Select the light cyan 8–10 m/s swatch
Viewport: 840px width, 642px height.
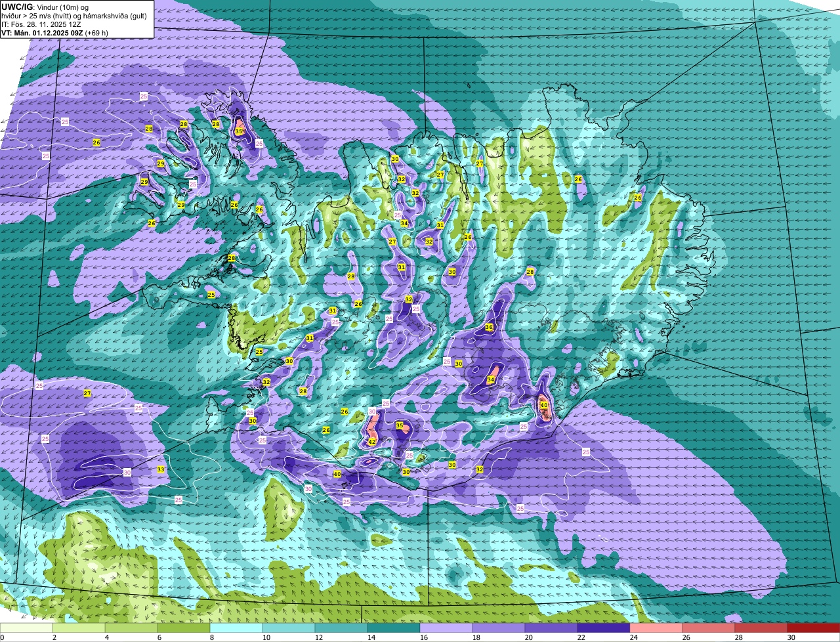237,628
